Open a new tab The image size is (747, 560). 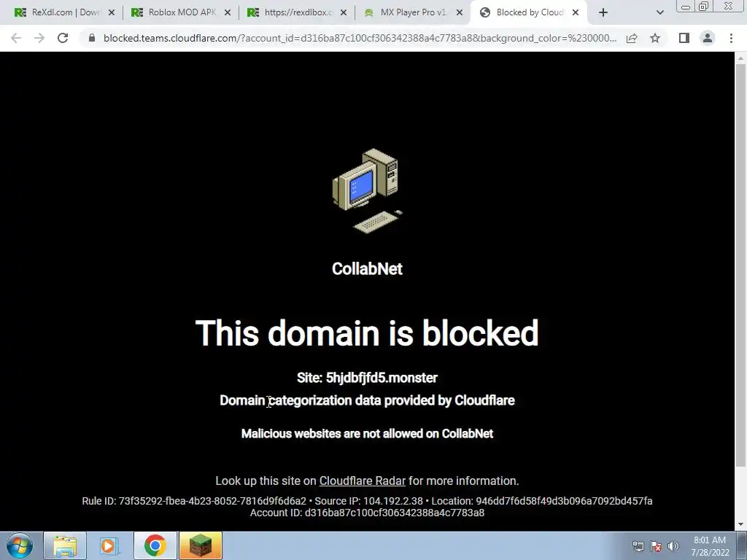603,12
